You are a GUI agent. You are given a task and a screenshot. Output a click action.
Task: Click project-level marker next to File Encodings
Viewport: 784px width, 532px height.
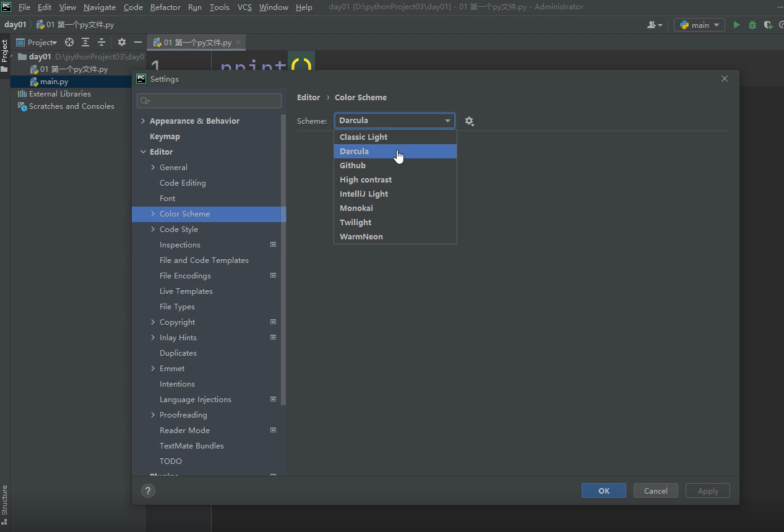point(273,275)
